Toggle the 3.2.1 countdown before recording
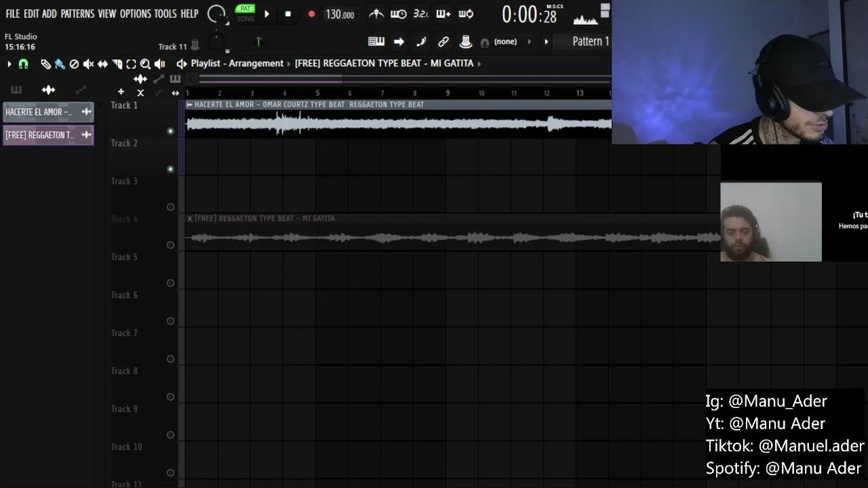This screenshot has height=488, width=868. coord(421,14)
